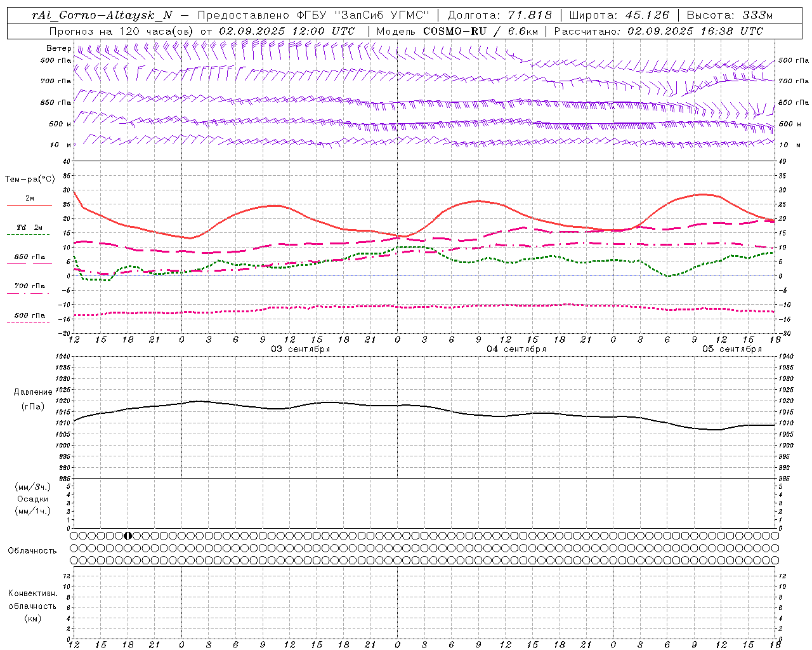Click the station title rAl_Gorno-Altaysk_N
Image resolution: width=812 pixels, height=650 pixels.
click(102, 16)
